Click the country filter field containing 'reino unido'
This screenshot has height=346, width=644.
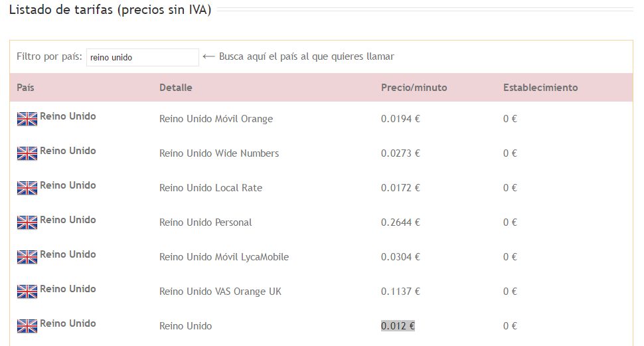tap(143, 57)
